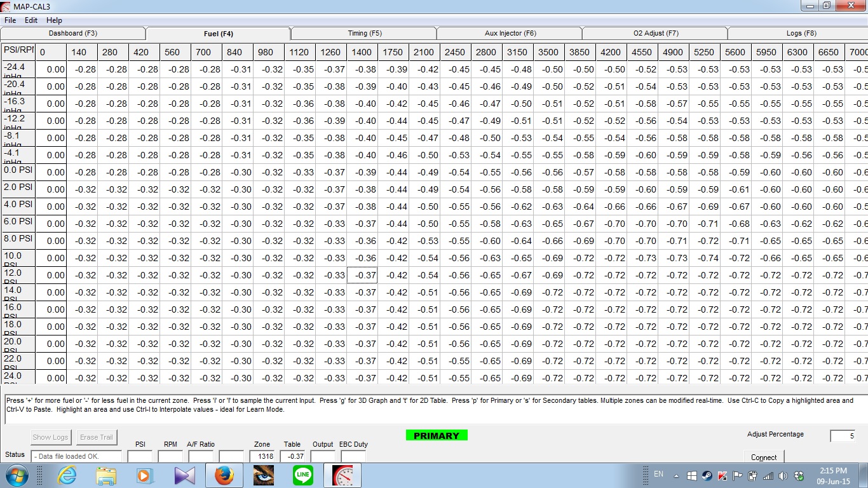Click the Erase Trail button

click(96, 437)
